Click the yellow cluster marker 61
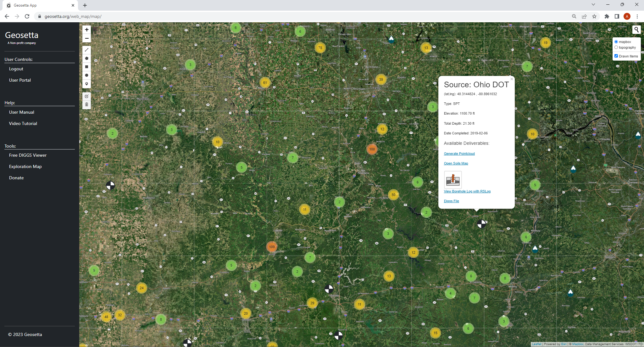Screen dimensions: 644x347 pos(265,83)
